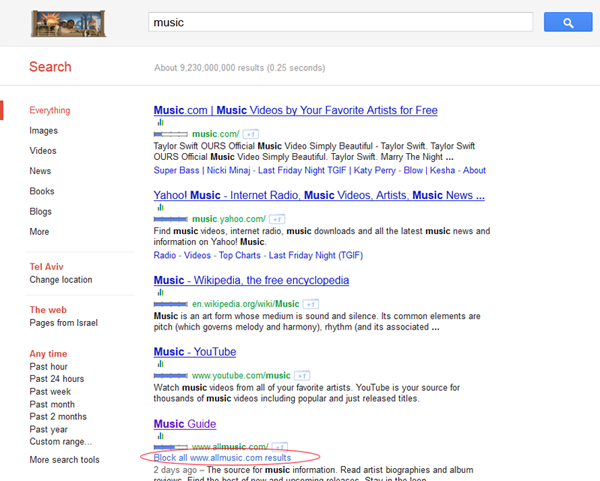Viewport: 600px width, 481px height.
Task: Open the Custom range time filter
Action: point(60,441)
